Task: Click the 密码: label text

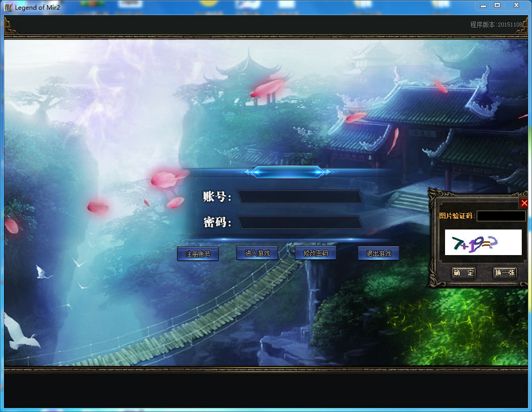Action: click(217, 222)
